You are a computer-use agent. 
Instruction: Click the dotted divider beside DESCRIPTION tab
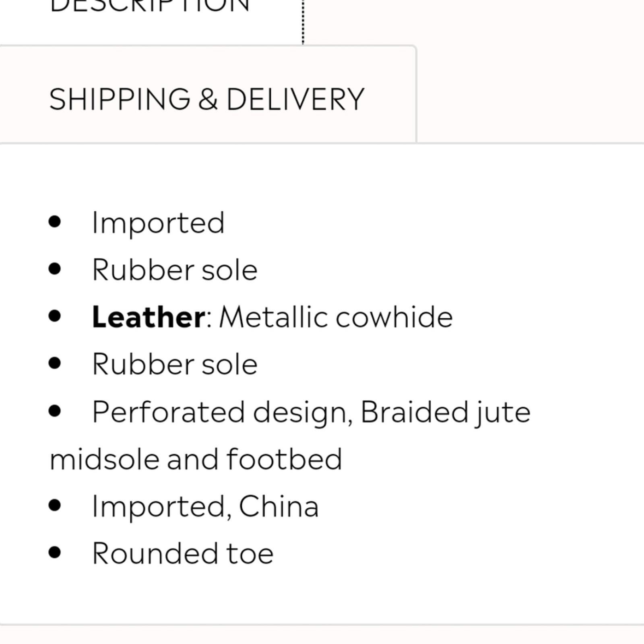(303, 22)
